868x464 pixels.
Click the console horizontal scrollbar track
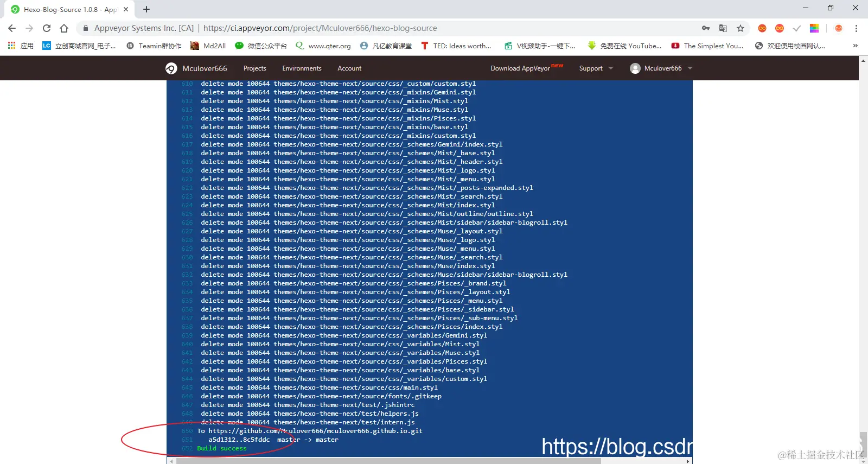click(x=430, y=461)
